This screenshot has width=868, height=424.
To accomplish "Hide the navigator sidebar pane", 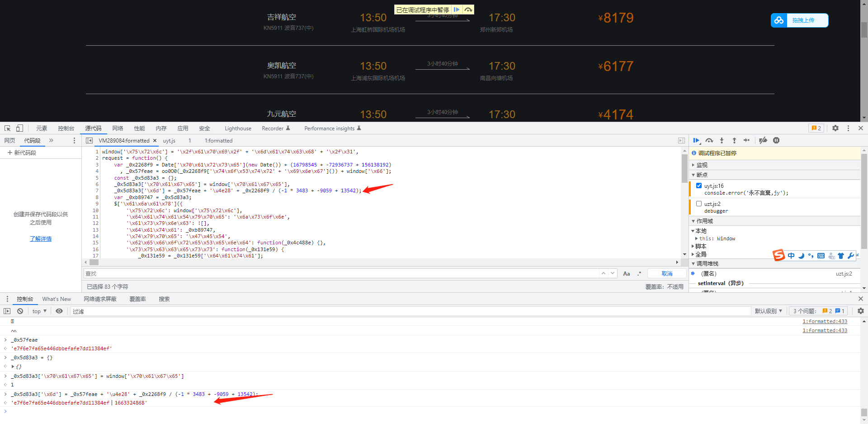I will [x=89, y=141].
